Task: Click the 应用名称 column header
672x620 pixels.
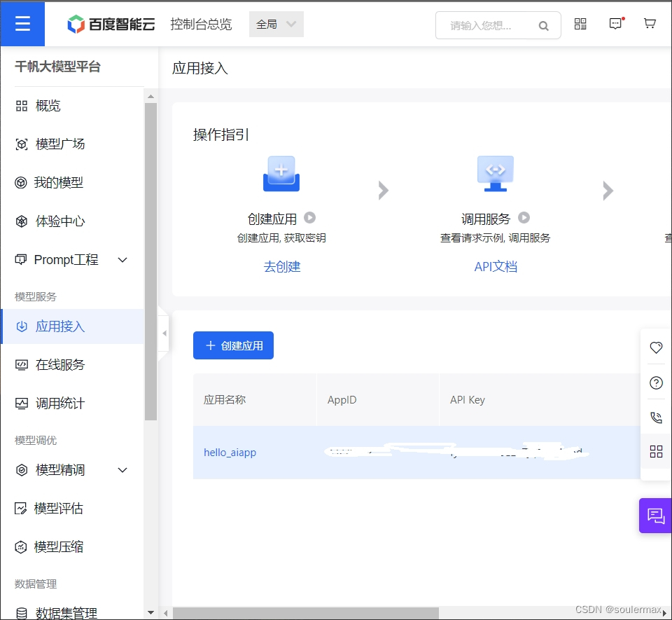Action: tap(224, 399)
